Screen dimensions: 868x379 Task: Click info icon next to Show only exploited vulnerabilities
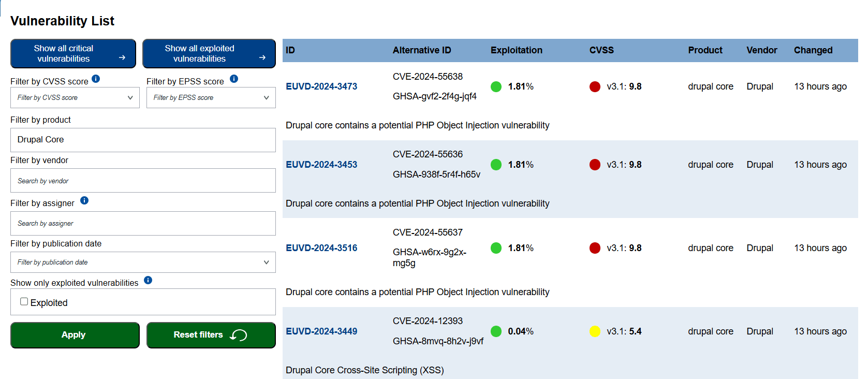tap(148, 280)
